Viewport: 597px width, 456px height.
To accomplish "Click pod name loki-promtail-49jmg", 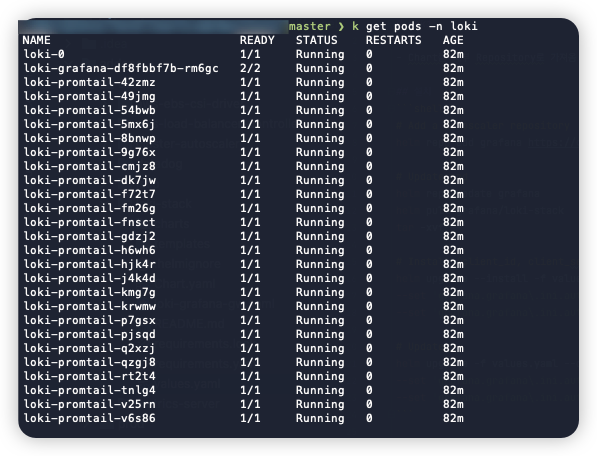I will click(89, 97).
